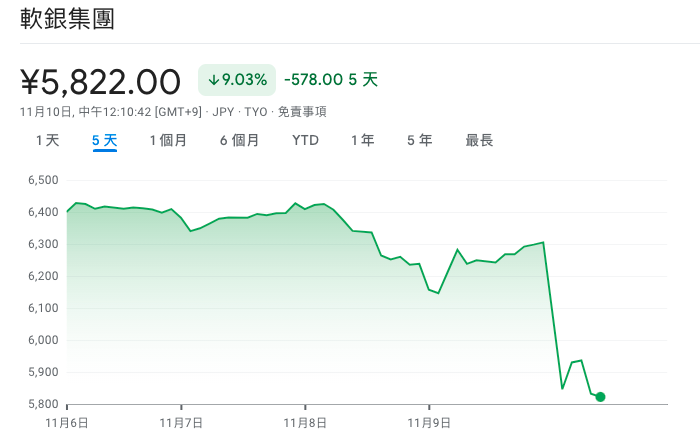The width and height of the screenshot is (700, 442).
Task: Select the 最長 maximum range tab
Action: [479, 141]
